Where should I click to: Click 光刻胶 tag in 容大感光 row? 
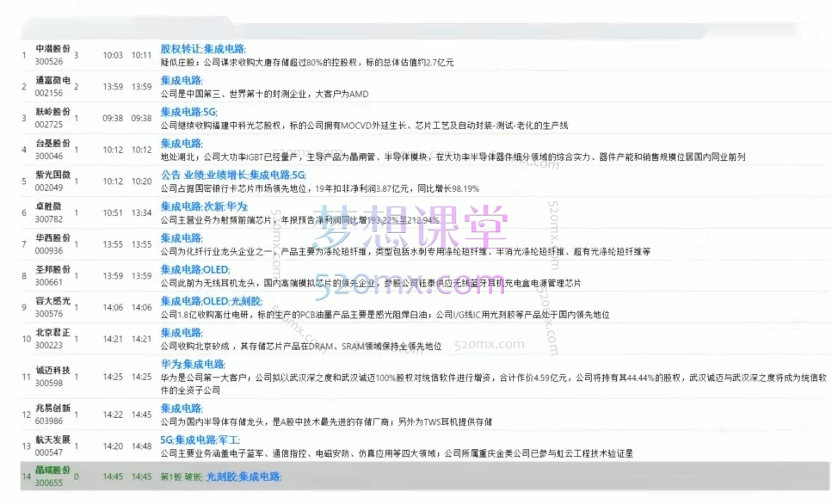(x=246, y=301)
